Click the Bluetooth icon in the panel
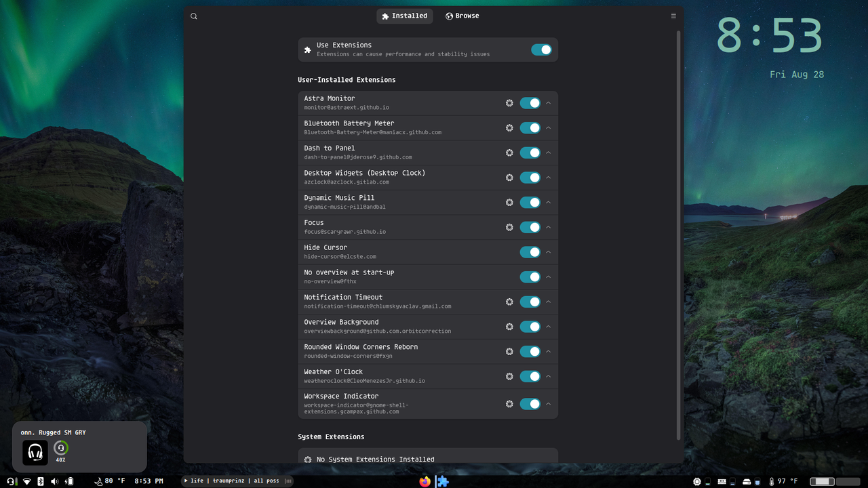Image resolution: width=868 pixels, height=488 pixels. (x=40, y=481)
